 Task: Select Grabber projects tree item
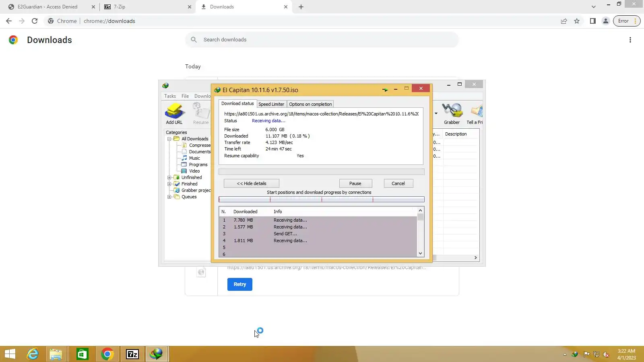point(196,190)
